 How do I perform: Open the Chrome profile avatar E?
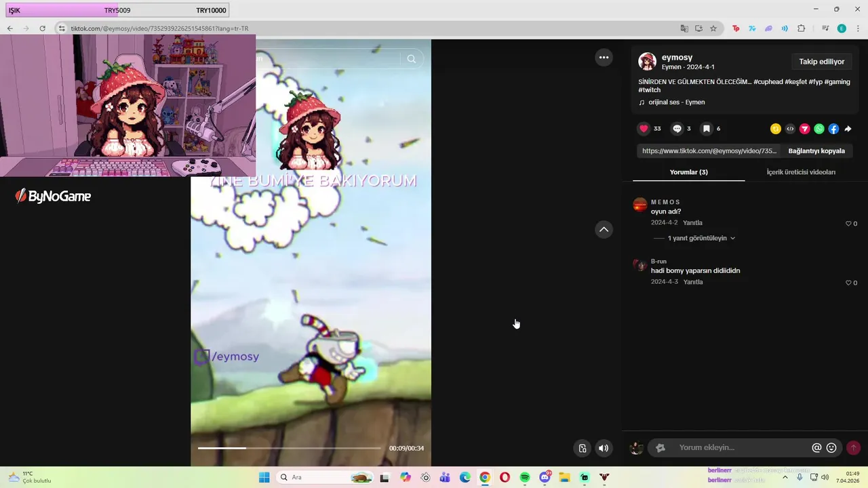pos(842,28)
